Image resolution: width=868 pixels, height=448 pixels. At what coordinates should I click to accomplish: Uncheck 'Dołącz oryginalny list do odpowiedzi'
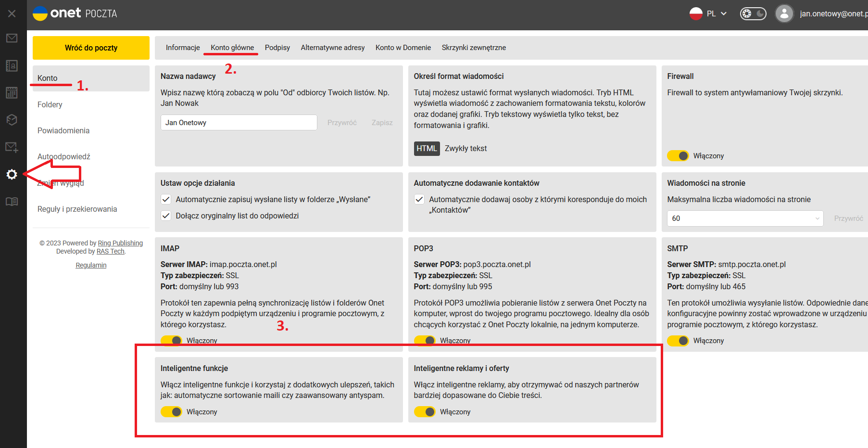[x=166, y=216]
